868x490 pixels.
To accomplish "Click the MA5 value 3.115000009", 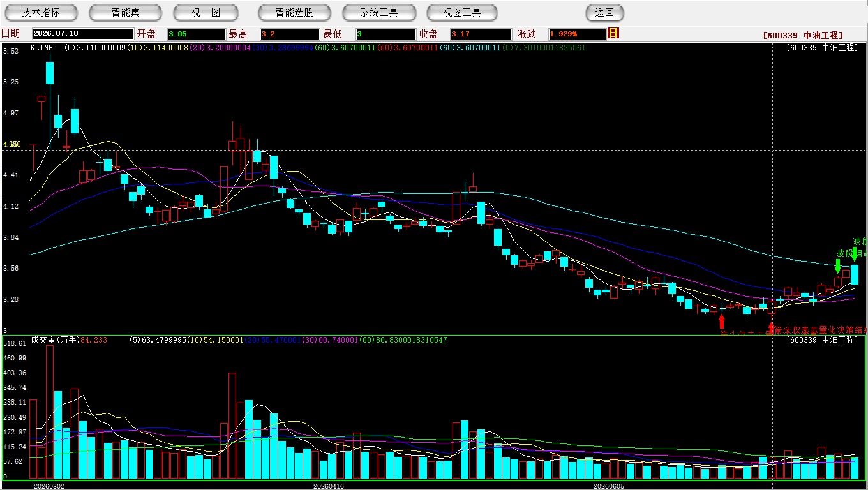I will coord(101,48).
